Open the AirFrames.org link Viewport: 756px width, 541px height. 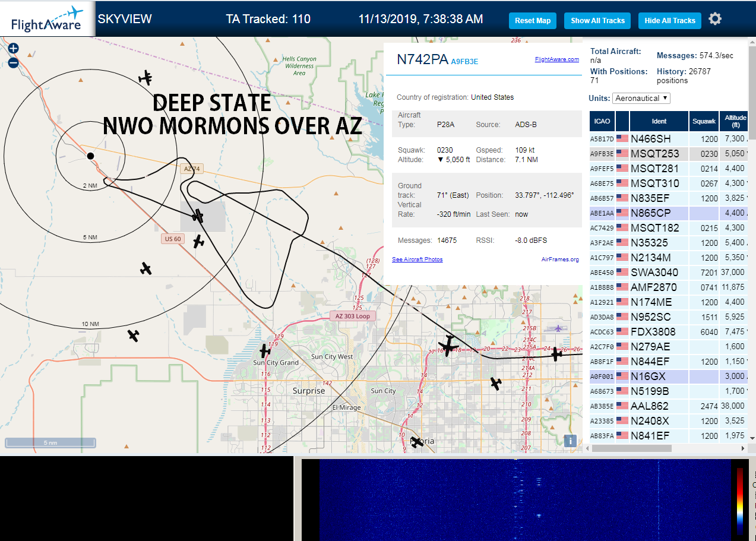(x=560, y=260)
